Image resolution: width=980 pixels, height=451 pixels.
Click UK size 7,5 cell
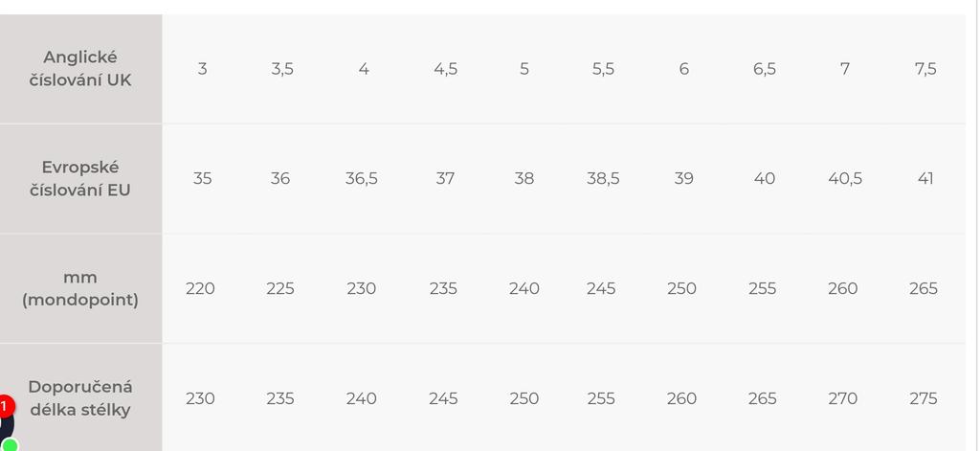coord(924,69)
